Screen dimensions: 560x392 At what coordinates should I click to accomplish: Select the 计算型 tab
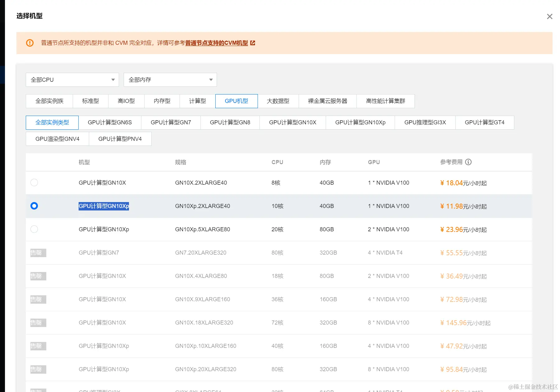pos(198,101)
